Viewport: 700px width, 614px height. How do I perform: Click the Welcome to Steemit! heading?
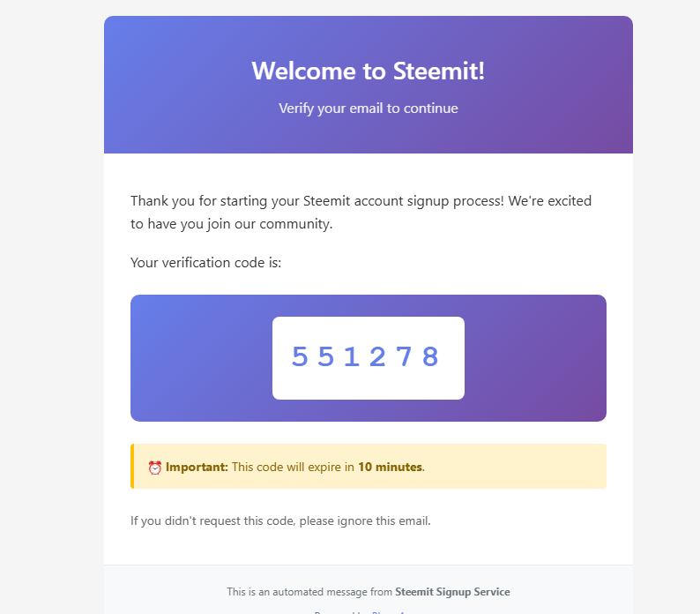[x=369, y=71]
